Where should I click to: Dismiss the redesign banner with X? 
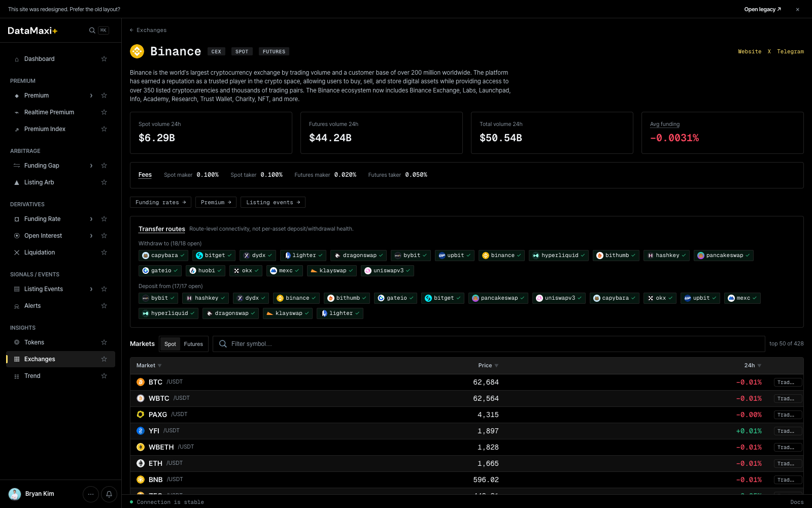798,9
